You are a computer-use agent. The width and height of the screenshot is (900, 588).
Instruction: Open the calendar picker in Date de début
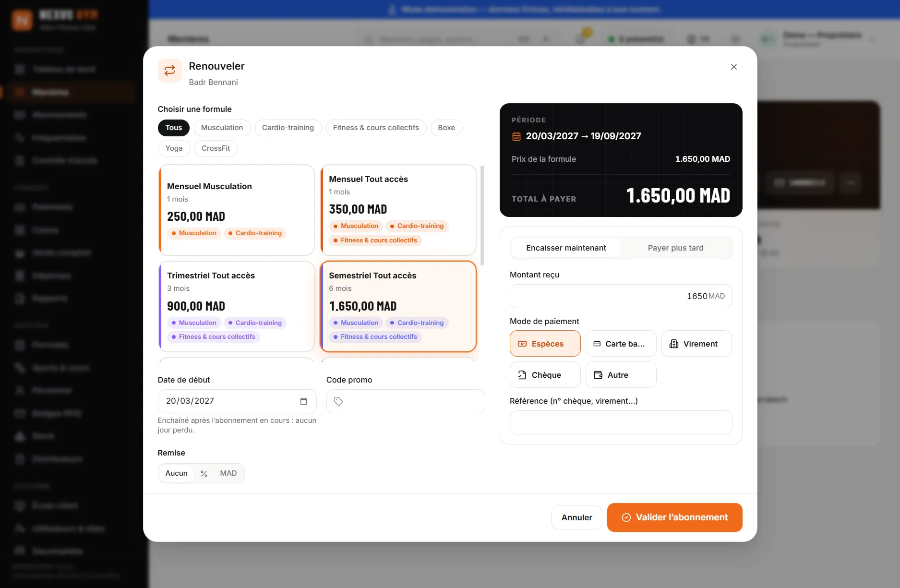click(x=303, y=401)
